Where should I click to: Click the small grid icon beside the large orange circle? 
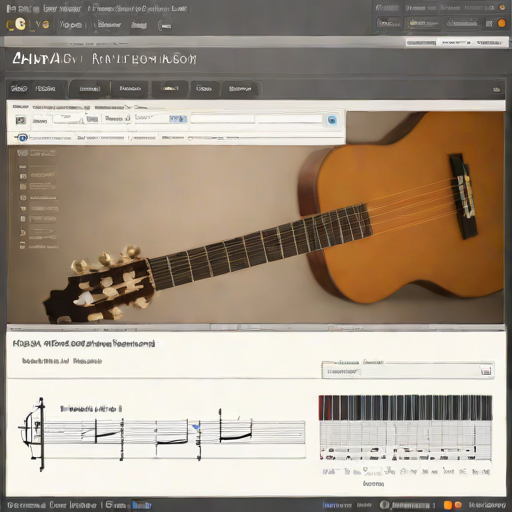pos(489,23)
